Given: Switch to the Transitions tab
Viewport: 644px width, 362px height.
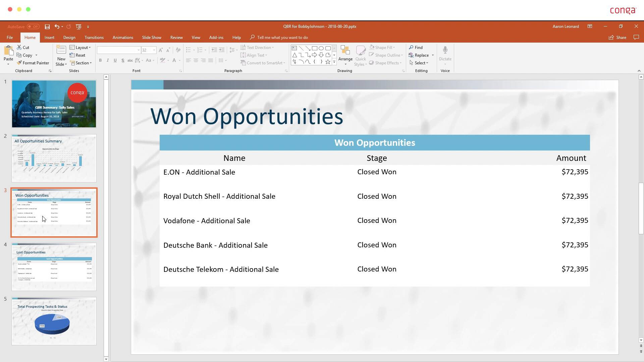Looking at the screenshot, I should (x=94, y=38).
